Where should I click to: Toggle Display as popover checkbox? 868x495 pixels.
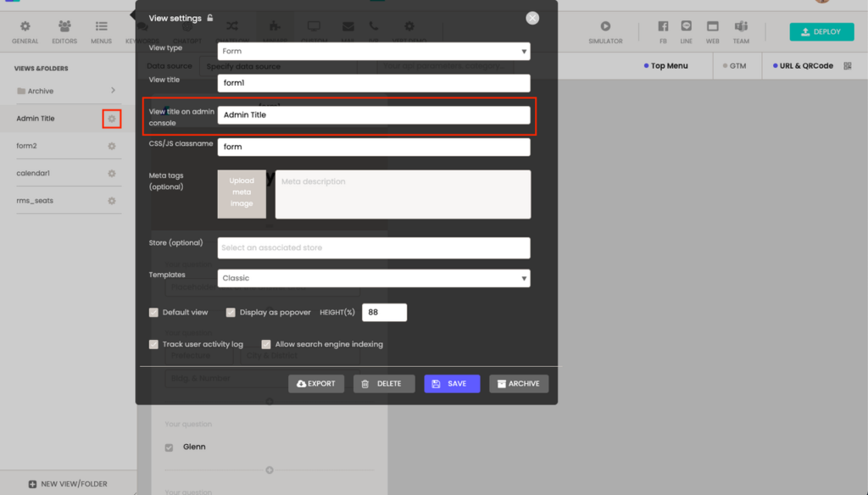pyautogui.click(x=231, y=313)
